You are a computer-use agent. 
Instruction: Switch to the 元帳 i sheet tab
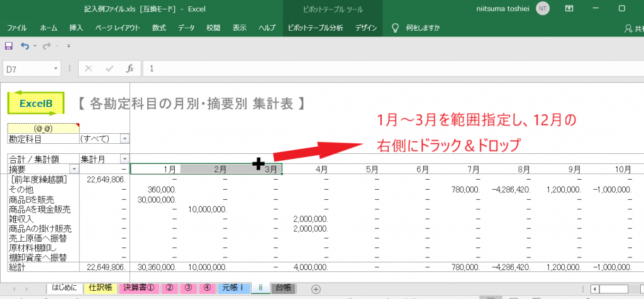coord(233,288)
